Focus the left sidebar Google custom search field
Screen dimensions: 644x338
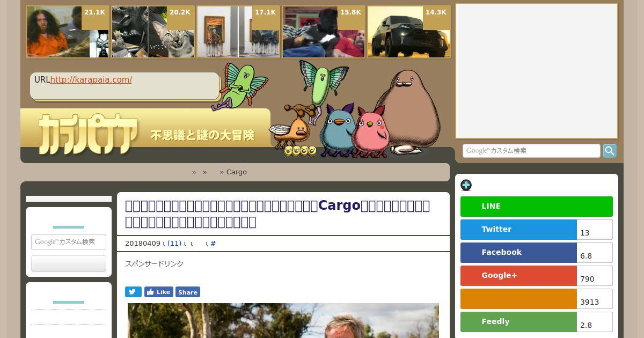[x=69, y=242]
